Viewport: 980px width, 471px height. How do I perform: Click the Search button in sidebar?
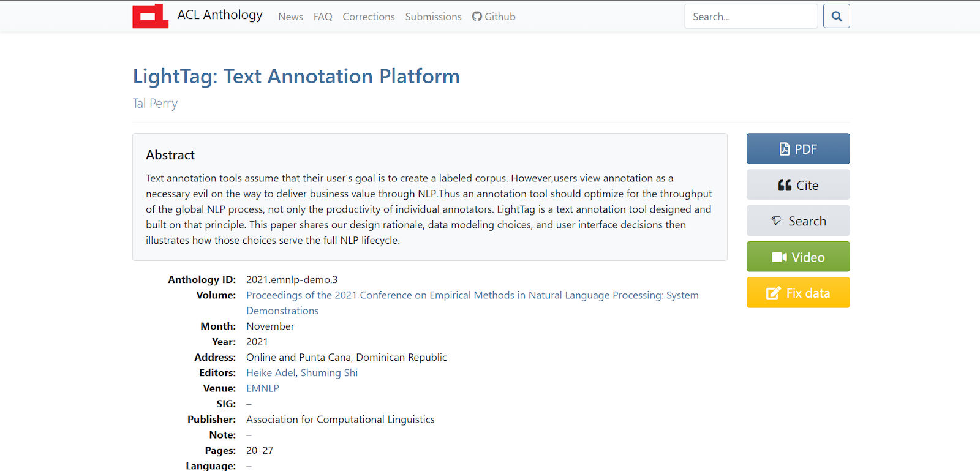point(798,221)
